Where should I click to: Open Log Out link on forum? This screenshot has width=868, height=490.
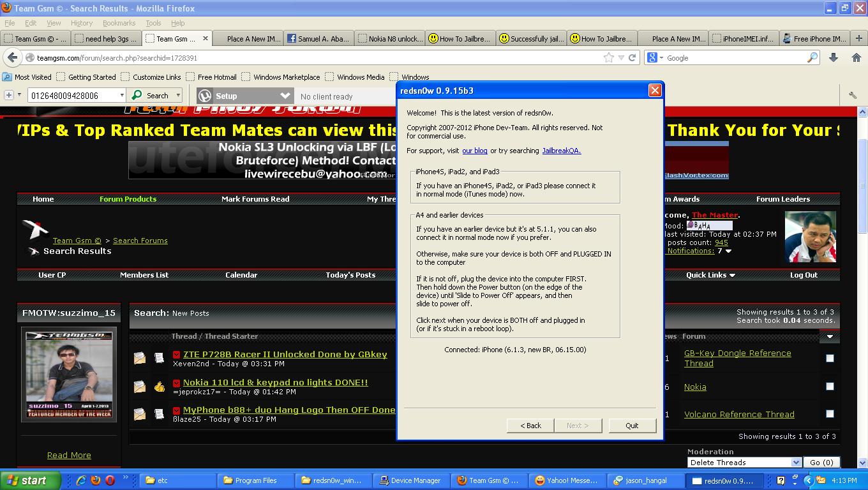(804, 275)
